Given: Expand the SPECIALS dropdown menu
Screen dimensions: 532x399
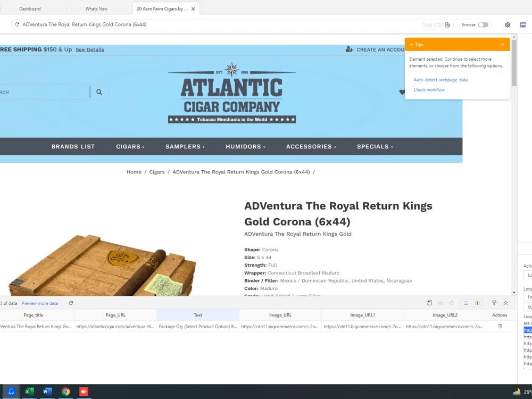Looking at the screenshot, I should [x=375, y=147].
